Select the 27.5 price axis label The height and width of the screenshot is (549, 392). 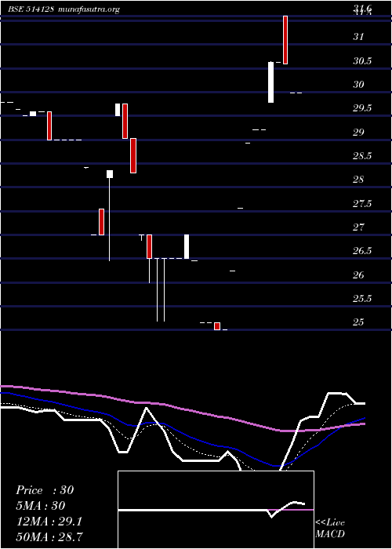tap(362, 203)
